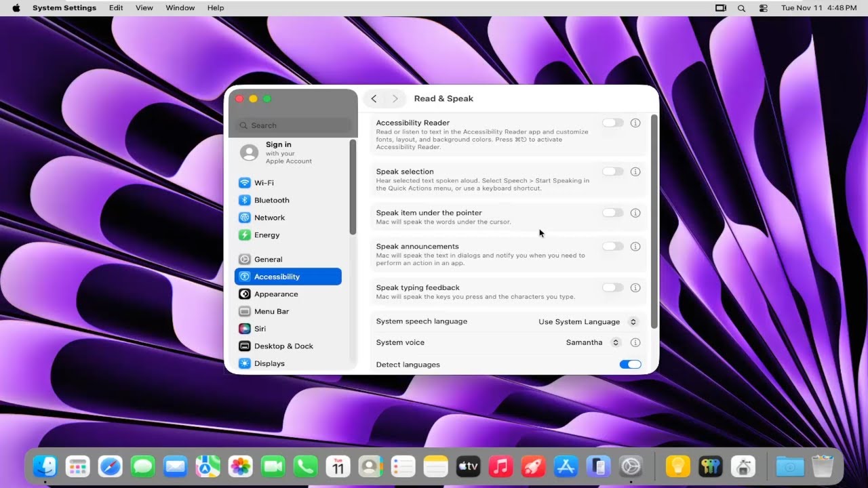
Task: Click the Read & Speak pane scrollbar
Action: pos(654,222)
